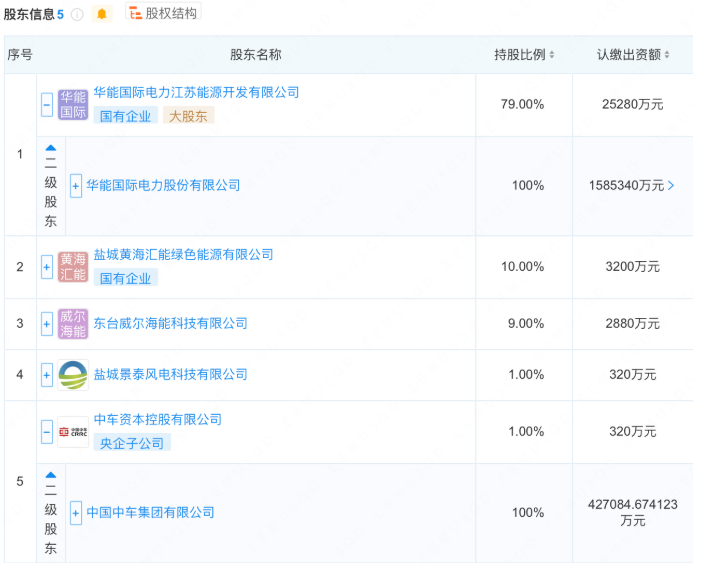Click the 中车资本 CRRC logo
The height and width of the screenshot is (573, 706).
pos(73,431)
